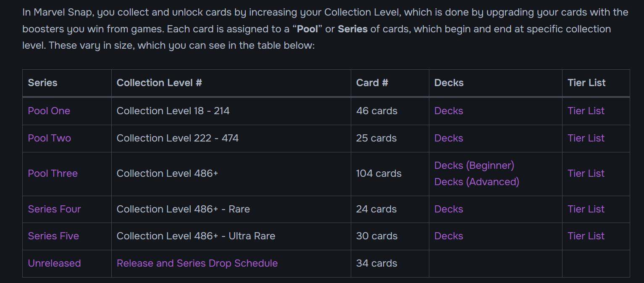Open Decks (Beginner) for Pool Three

click(x=474, y=165)
